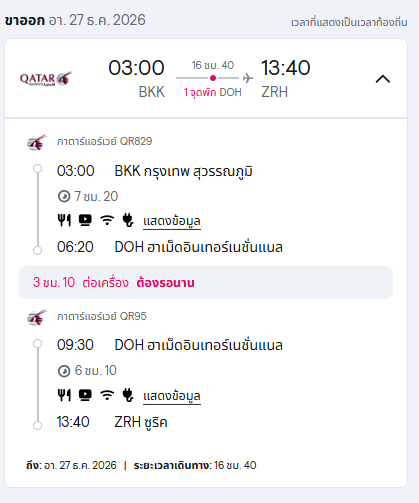This screenshot has width=419, height=503.
Task: Click the Wi-Fi icon for flight QR95
Action: click(x=107, y=395)
